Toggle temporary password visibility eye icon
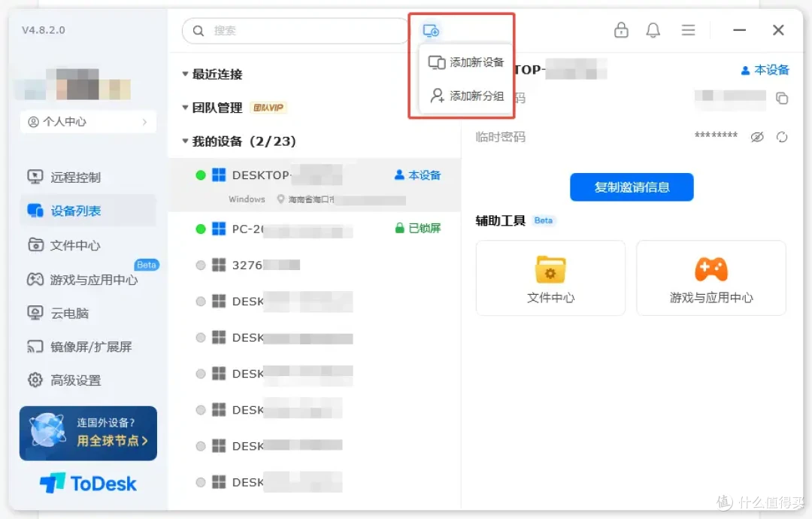 [x=757, y=137]
